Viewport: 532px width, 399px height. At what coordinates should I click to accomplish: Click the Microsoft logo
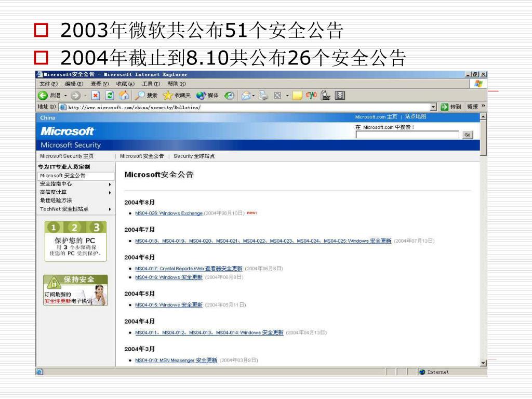68,131
